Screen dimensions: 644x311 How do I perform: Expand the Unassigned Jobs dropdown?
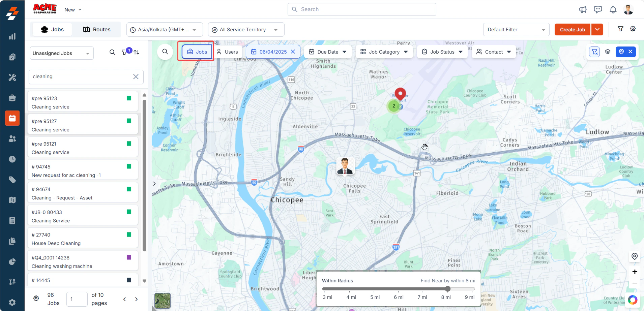pyautogui.click(x=62, y=53)
